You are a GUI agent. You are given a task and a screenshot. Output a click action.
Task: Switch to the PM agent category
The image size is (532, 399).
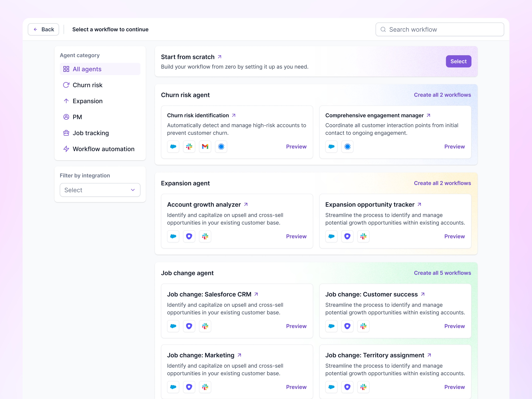(77, 117)
